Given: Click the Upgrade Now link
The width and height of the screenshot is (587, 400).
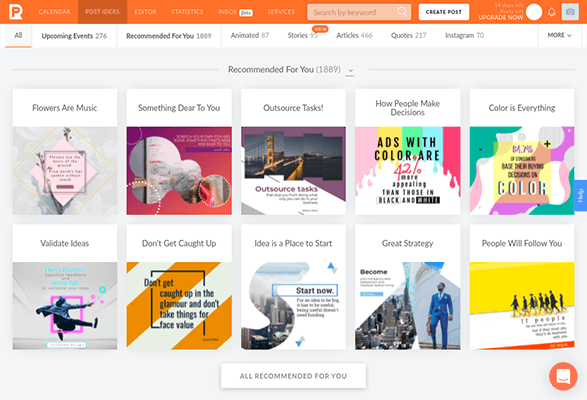Looking at the screenshot, I should (x=501, y=17).
